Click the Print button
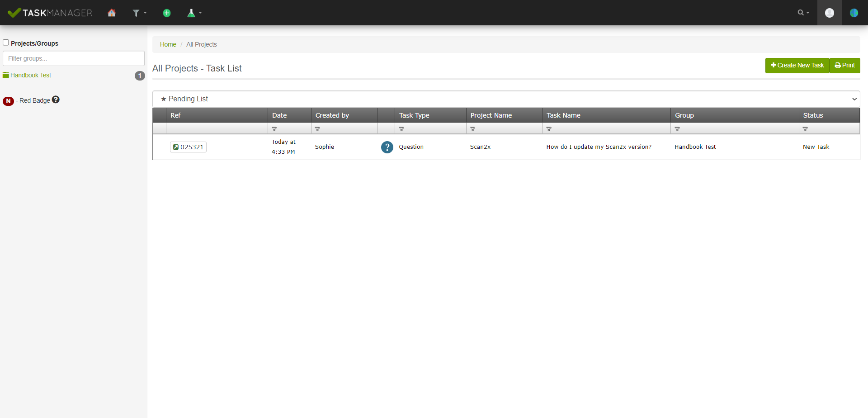Image resolution: width=868 pixels, height=418 pixels. point(844,66)
